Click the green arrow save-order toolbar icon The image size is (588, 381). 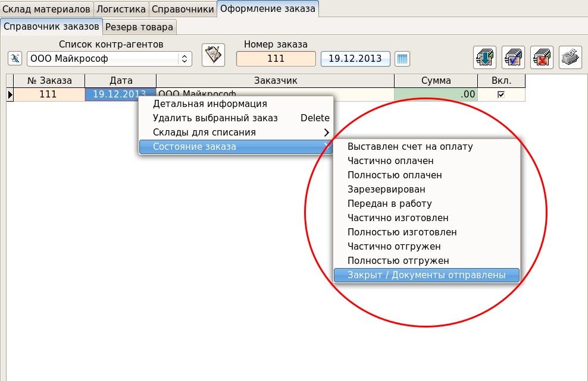tap(485, 57)
